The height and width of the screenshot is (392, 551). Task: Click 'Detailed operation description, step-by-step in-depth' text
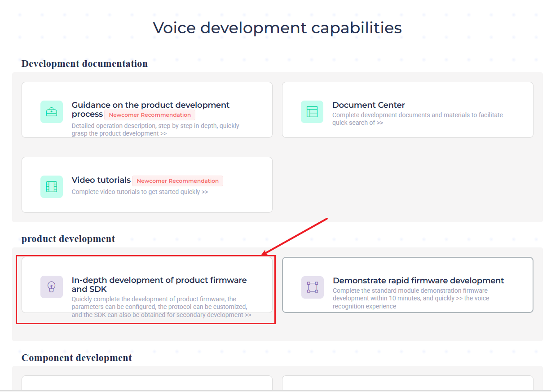(155, 129)
